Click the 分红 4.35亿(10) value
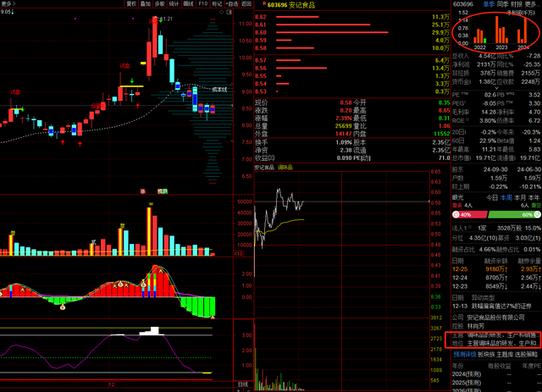This screenshot has height=392, width=542. coord(484,238)
